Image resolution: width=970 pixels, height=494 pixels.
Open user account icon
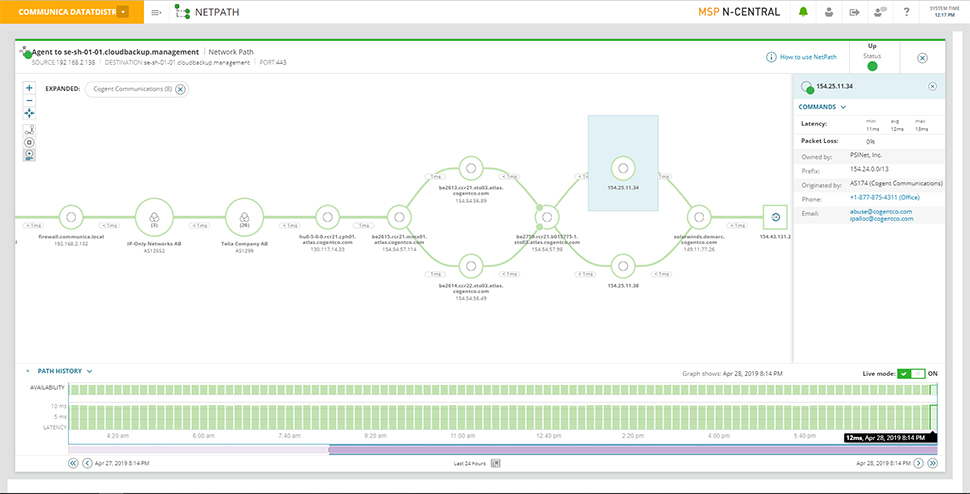(x=829, y=12)
